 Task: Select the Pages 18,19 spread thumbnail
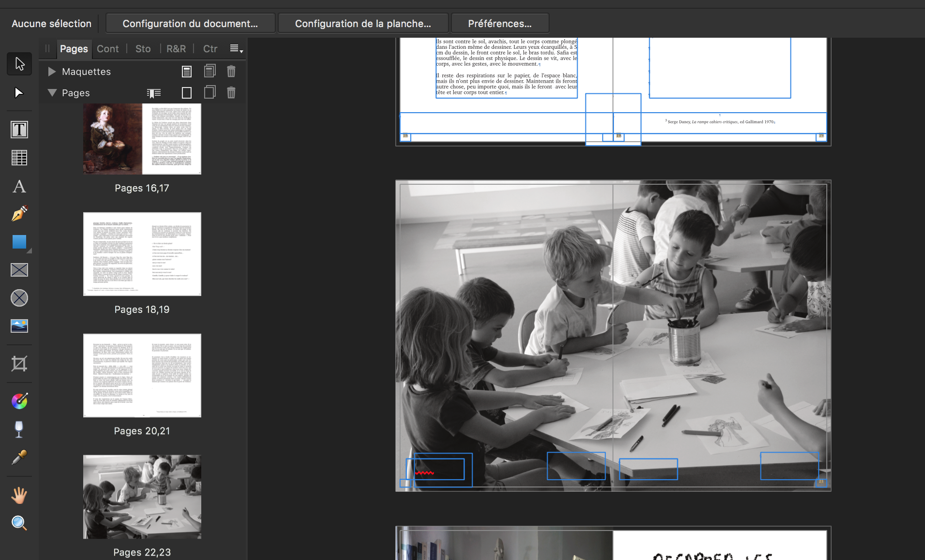tap(142, 254)
